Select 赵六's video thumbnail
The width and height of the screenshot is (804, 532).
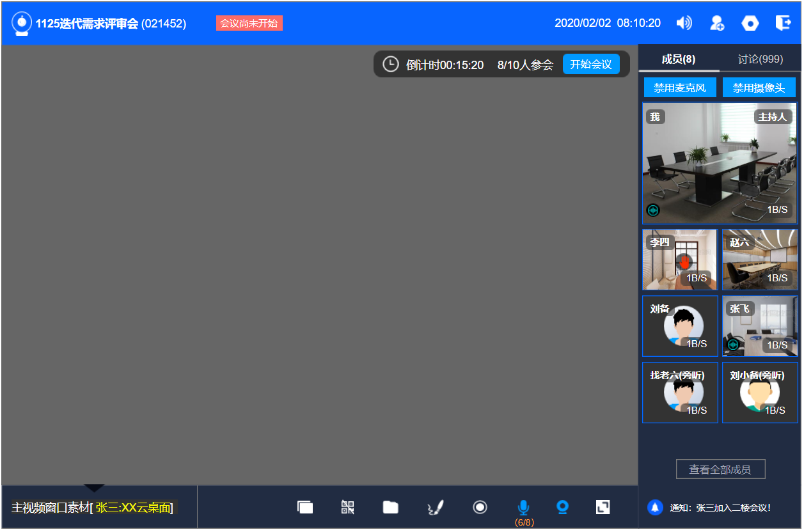point(760,260)
